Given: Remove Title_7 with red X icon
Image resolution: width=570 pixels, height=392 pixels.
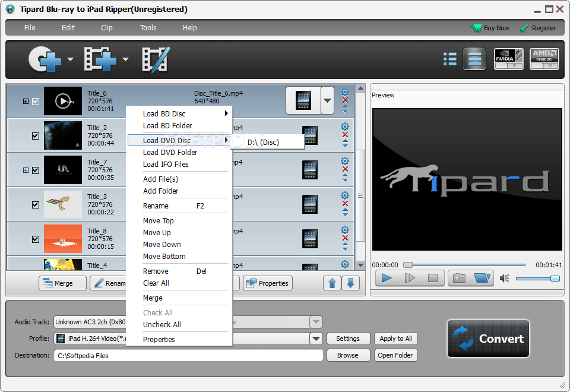Looking at the screenshot, I should (345, 169).
